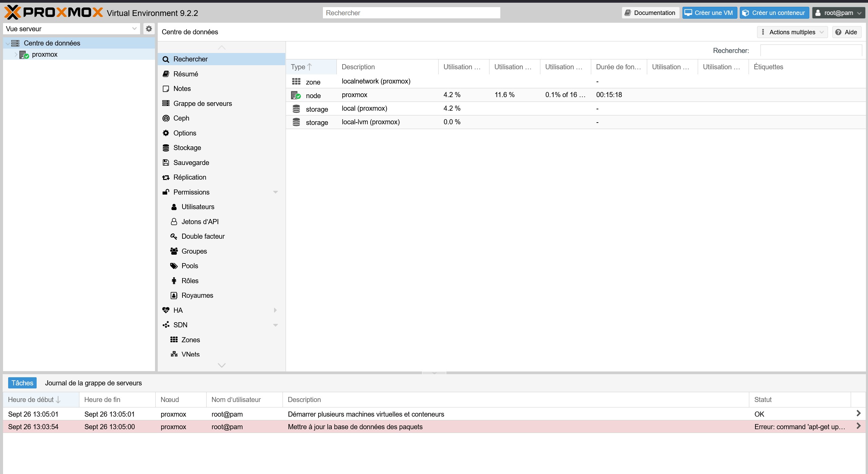Collapse the Centre de données tree arrow
This screenshot has width=868, height=474.
(7, 43)
